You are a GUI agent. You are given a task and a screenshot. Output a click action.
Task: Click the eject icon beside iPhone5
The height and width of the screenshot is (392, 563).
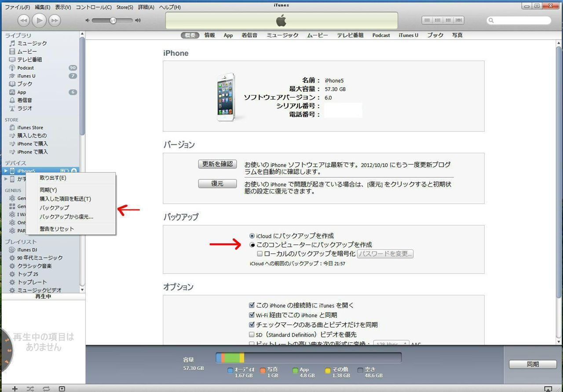tap(74, 171)
